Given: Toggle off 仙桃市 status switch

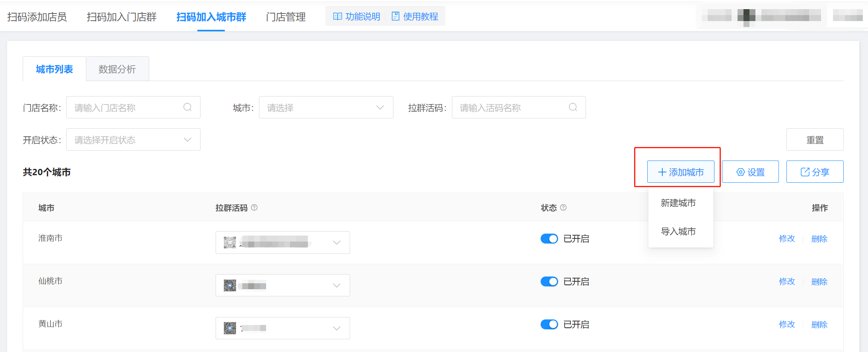Looking at the screenshot, I should pyautogui.click(x=549, y=282).
